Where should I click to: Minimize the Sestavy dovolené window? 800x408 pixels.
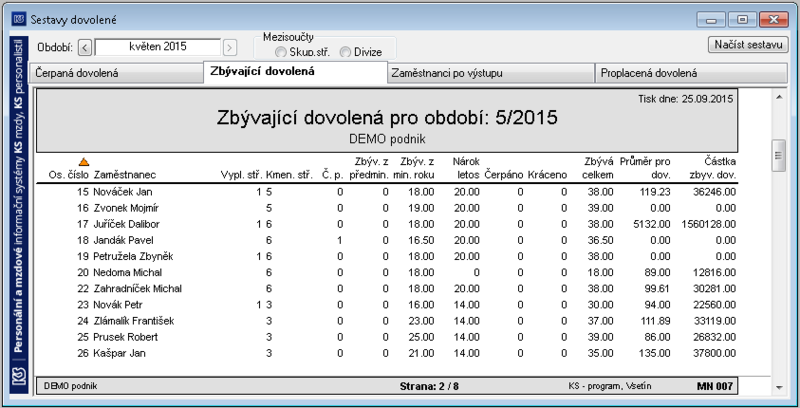pyautogui.click(x=711, y=20)
